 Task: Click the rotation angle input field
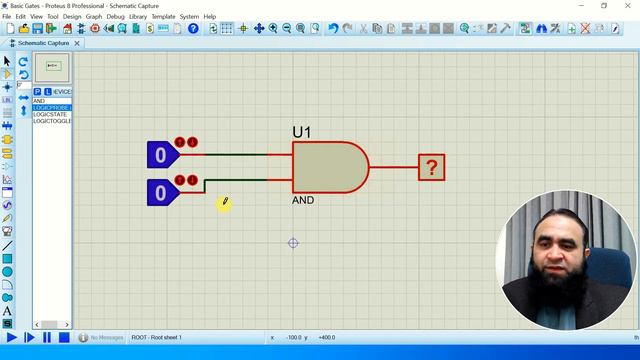click(24, 85)
